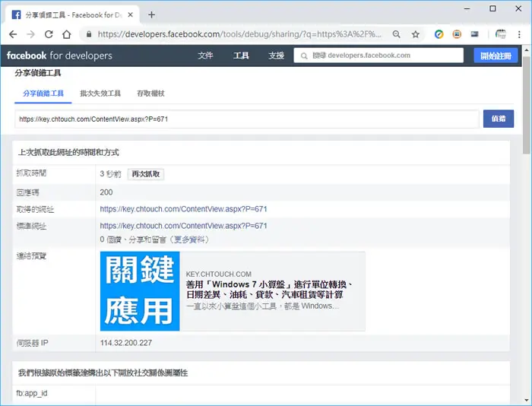This screenshot has width=532, height=406.
Task: Open the zoom magnifier icon in address bar
Action: pyautogui.click(x=396, y=34)
